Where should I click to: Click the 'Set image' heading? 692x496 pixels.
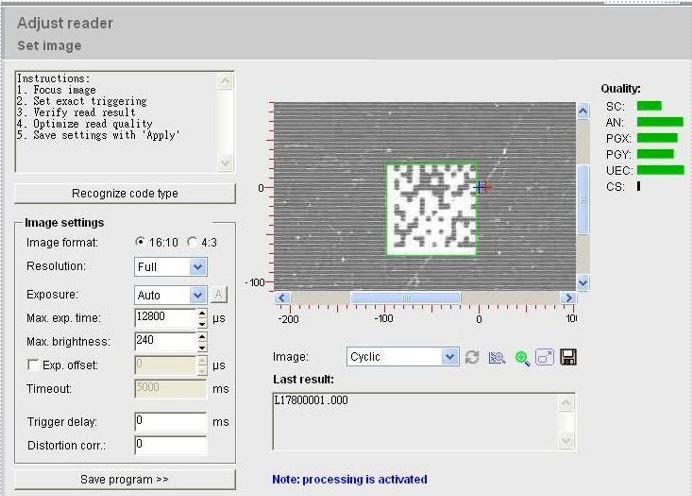click(49, 45)
